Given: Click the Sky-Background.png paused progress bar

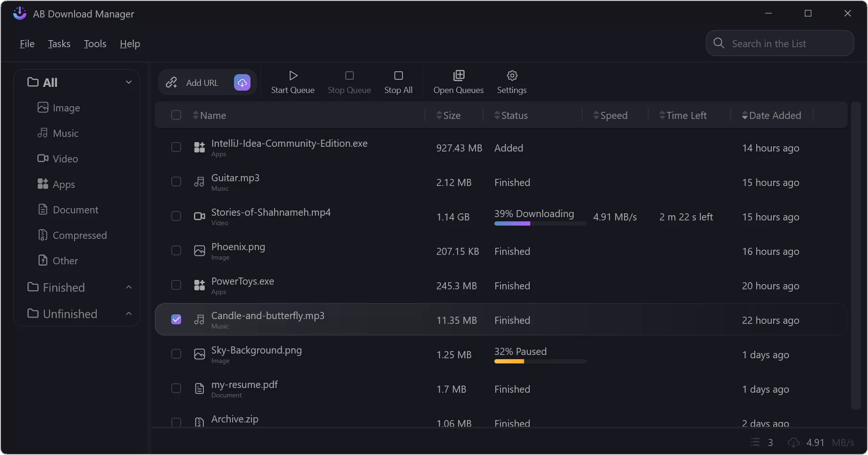Looking at the screenshot, I should [x=540, y=361].
